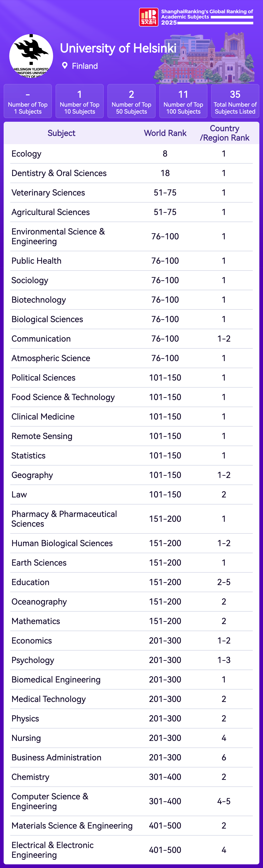Open the Number of Top 50 Subjects card
This screenshot has width=263, height=868.
pyautogui.click(x=131, y=101)
